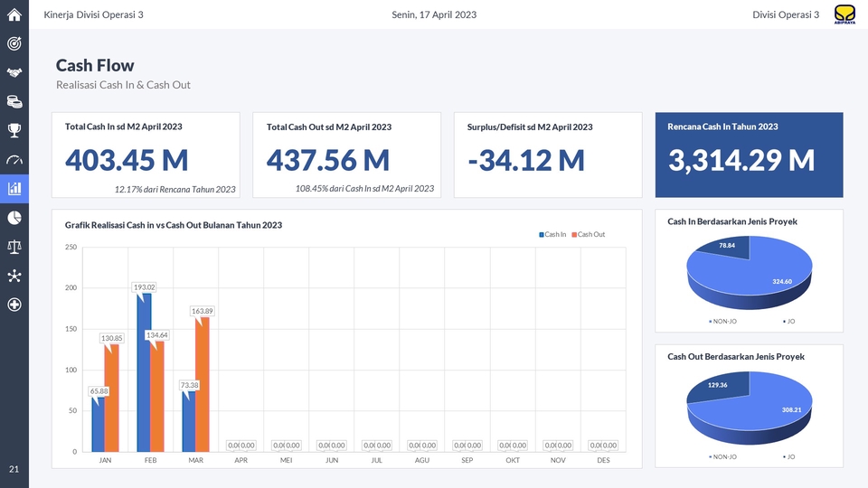
Task: Open the speedometer gauge icon page
Action: click(14, 160)
